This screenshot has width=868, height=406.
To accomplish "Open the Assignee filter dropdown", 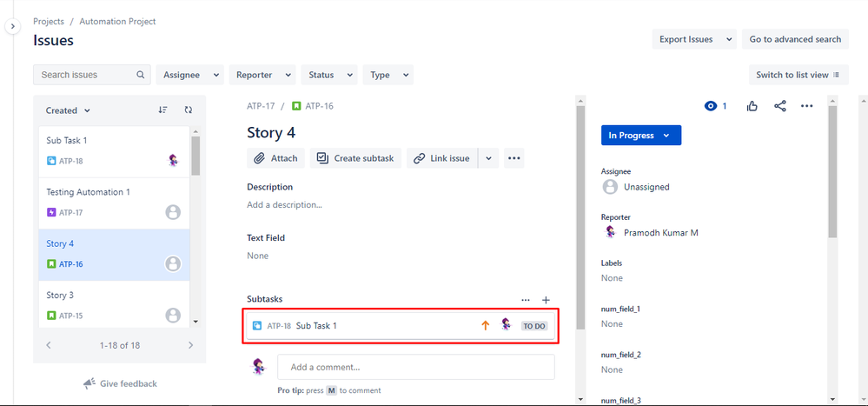I will click(x=190, y=75).
